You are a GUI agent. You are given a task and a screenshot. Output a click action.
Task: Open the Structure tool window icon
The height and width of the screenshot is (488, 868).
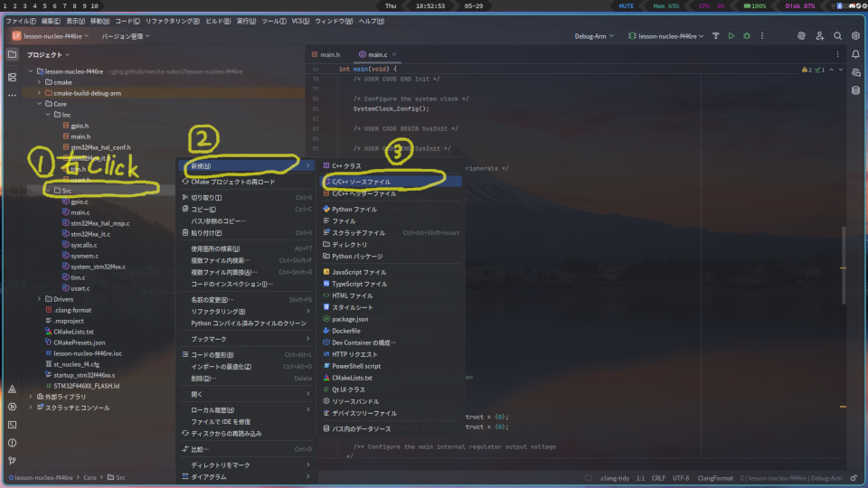[x=12, y=77]
